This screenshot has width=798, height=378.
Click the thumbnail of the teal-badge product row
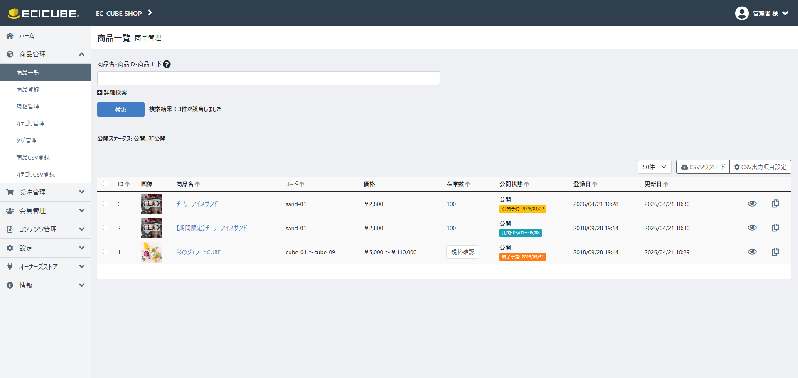(x=151, y=228)
